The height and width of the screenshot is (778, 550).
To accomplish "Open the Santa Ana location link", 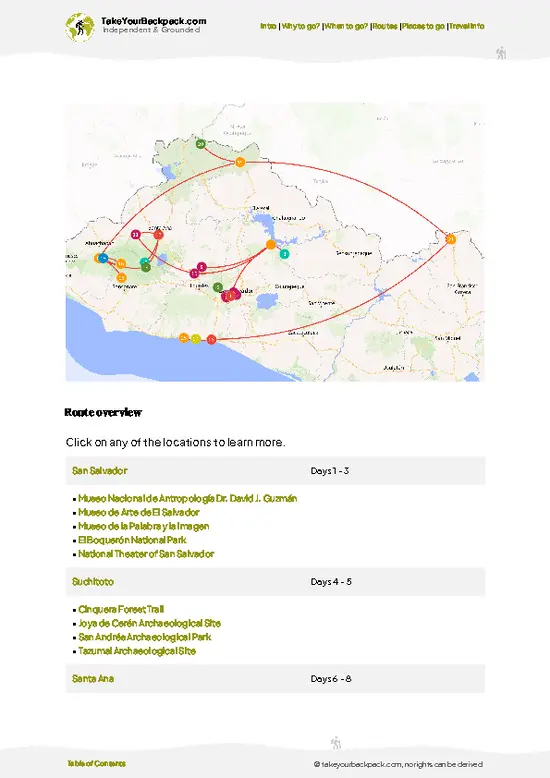I will click(x=93, y=678).
